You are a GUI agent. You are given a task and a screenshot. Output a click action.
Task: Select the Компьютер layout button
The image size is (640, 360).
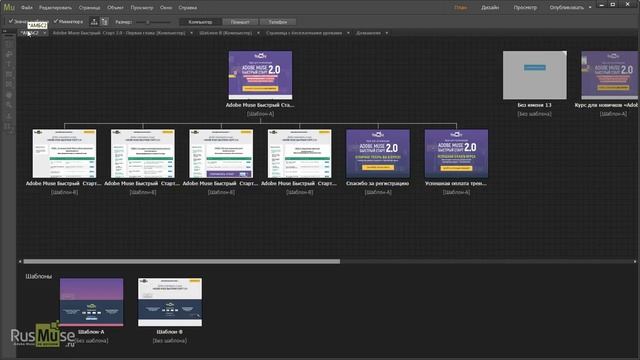[200, 22]
